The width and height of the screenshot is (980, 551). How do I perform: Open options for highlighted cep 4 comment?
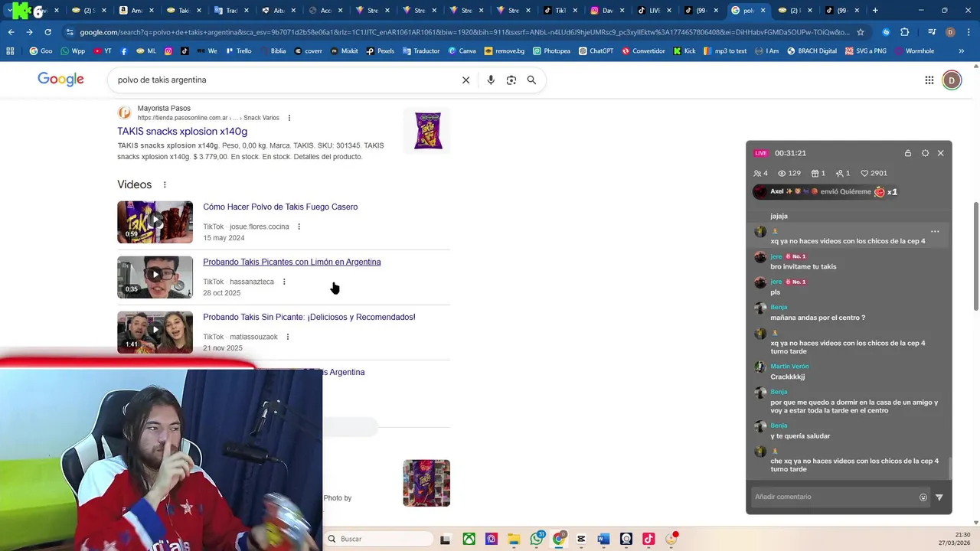tap(935, 231)
